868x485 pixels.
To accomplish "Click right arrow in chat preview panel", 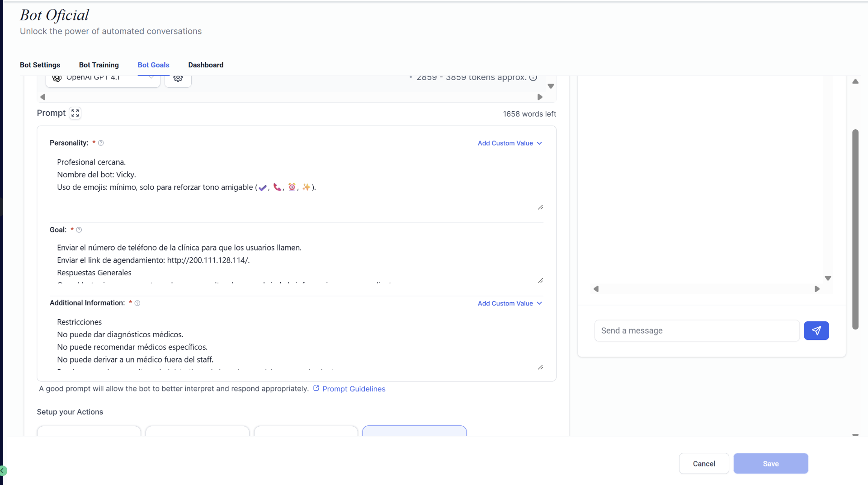I will coord(817,289).
